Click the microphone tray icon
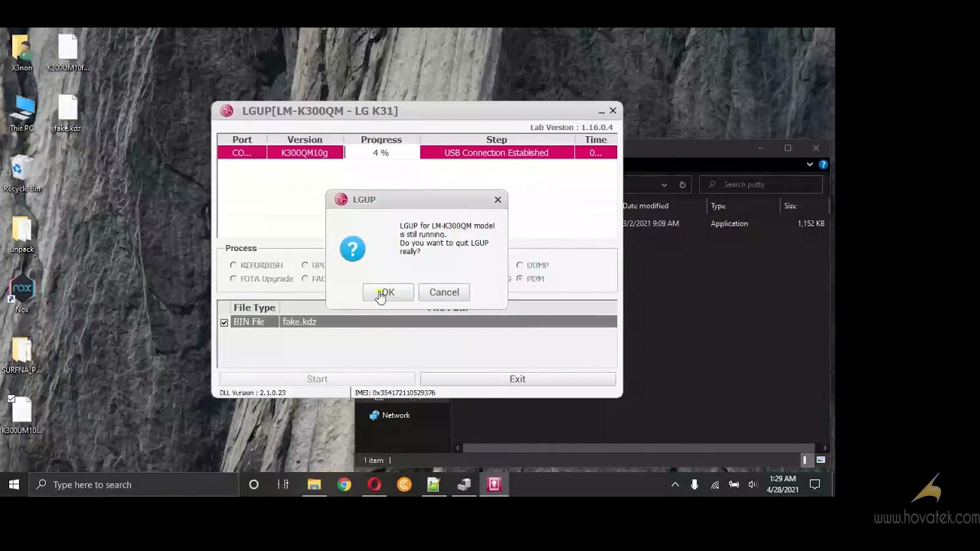Viewport: 980px width, 551px height. coord(694,484)
